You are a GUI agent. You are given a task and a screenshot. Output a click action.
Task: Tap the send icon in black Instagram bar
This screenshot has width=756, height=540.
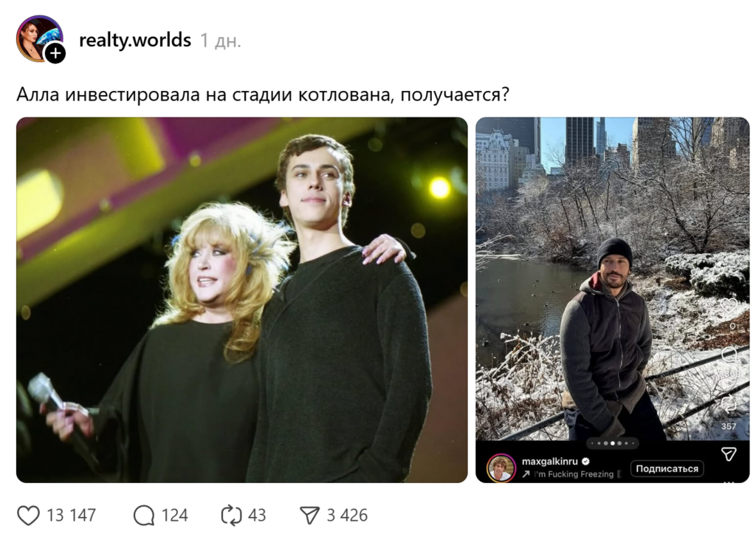click(x=729, y=454)
